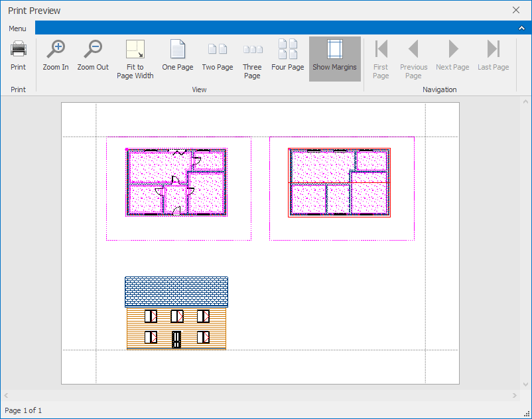Click the horizontal scrollbar right arrow
Image resolution: width=532 pixels, height=419 pixels.
pyautogui.click(x=515, y=396)
